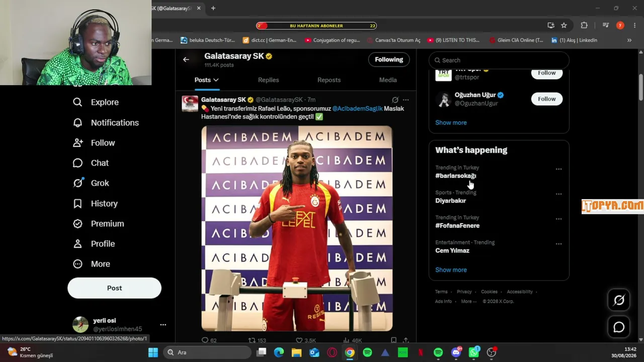Viewport: 644px width, 362px height.
Task: Open the #barlarsokağı trending topic
Action: [455, 176]
